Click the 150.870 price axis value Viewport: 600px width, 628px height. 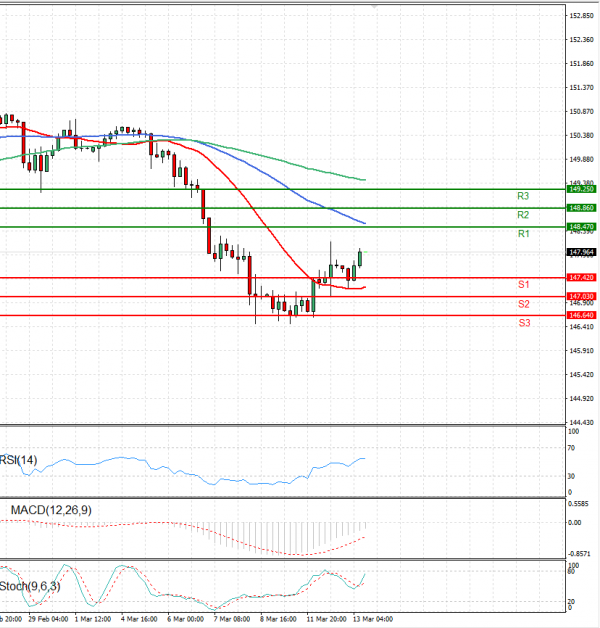(582, 111)
